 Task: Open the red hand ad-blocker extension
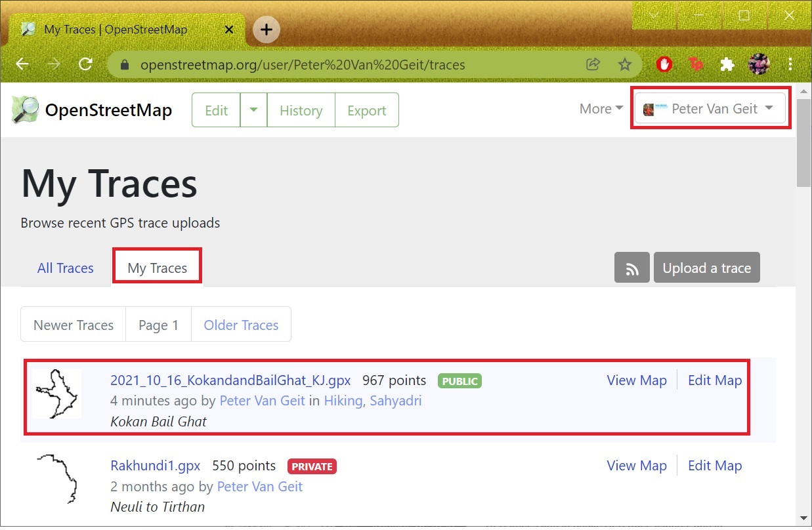pos(665,64)
